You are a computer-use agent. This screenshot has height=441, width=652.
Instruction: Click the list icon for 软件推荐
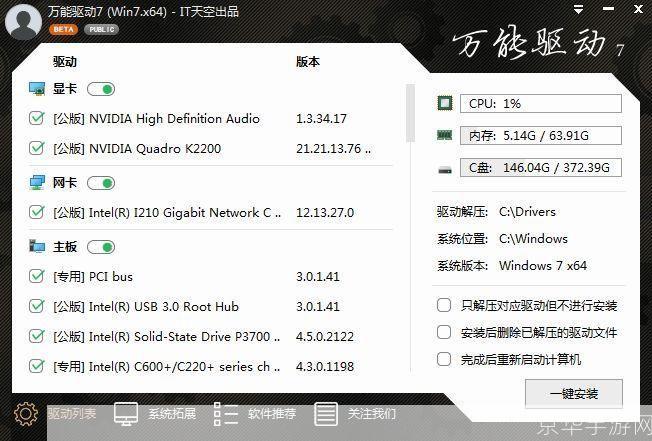226,414
